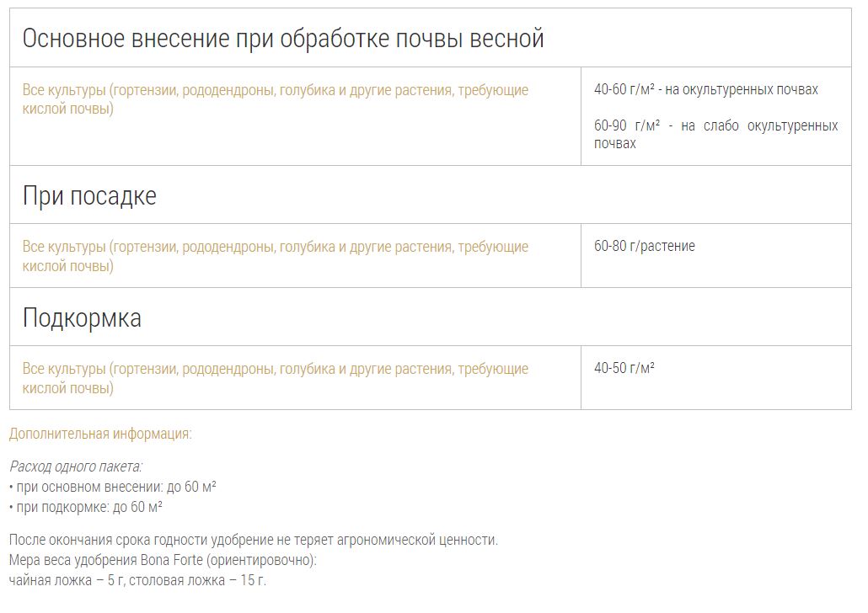Click the italic 'Расход одного пакета:' label

[76, 466]
